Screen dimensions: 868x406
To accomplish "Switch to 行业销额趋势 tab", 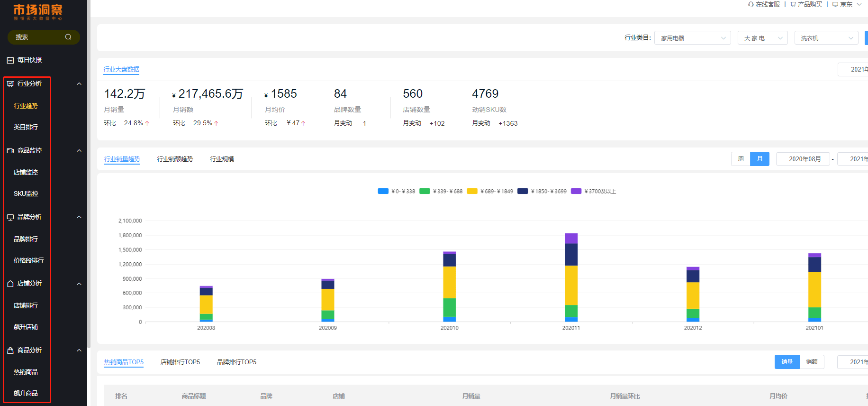I will pyautogui.click(x=175, y=159).
